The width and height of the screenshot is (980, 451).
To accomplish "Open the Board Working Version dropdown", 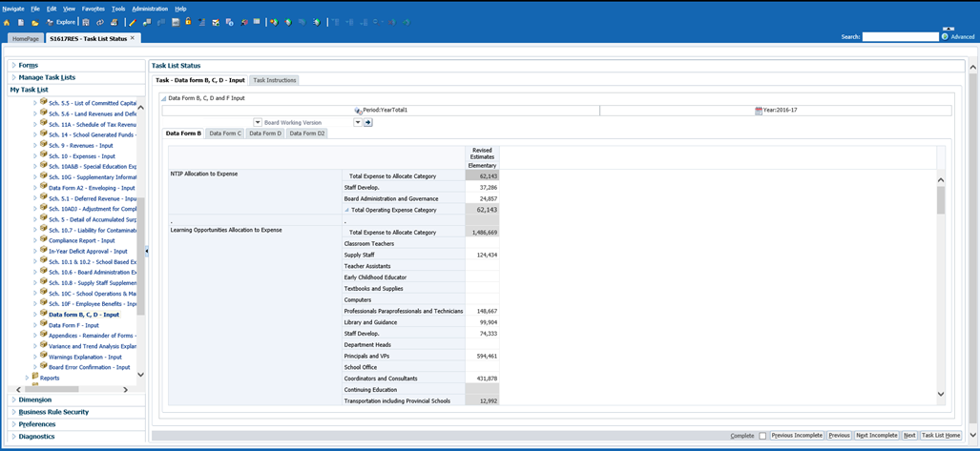I will point(358,122).
